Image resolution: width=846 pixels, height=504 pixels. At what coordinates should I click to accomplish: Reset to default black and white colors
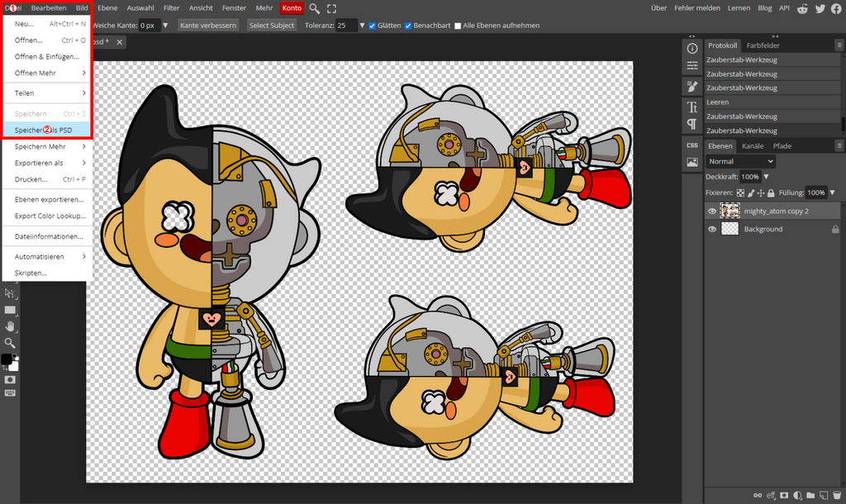click(x=15, y=357)
